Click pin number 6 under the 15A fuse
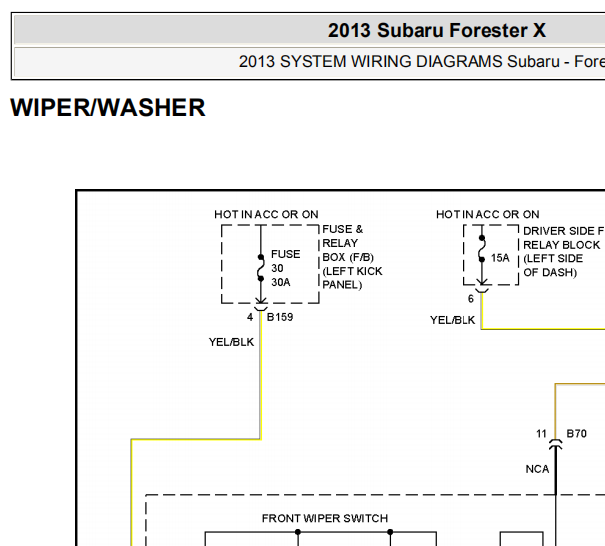The image size is (605, 546). [x=471, y=299]
